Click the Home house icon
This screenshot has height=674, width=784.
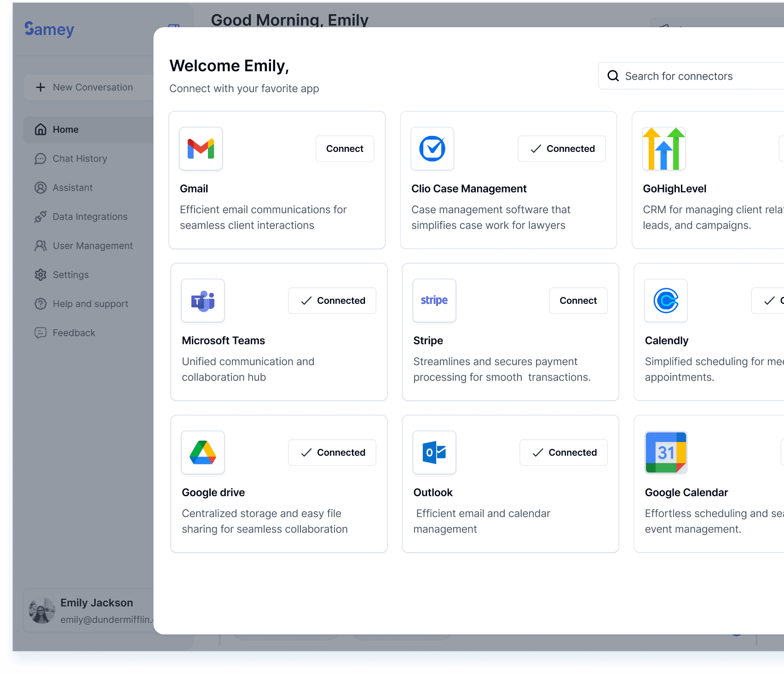coord(40,129)
